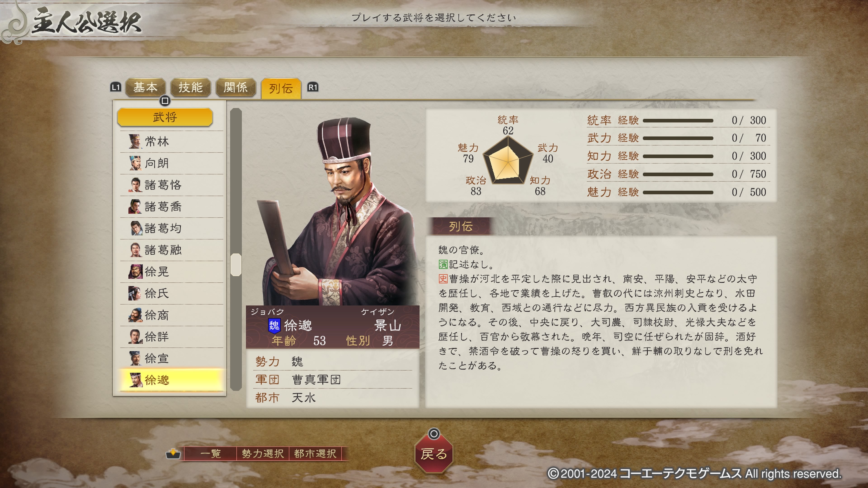The width and height of the screenshot is (868, 488).
Task: Click the blue 魏 faction emblem
Action: (x=274, y=325)
